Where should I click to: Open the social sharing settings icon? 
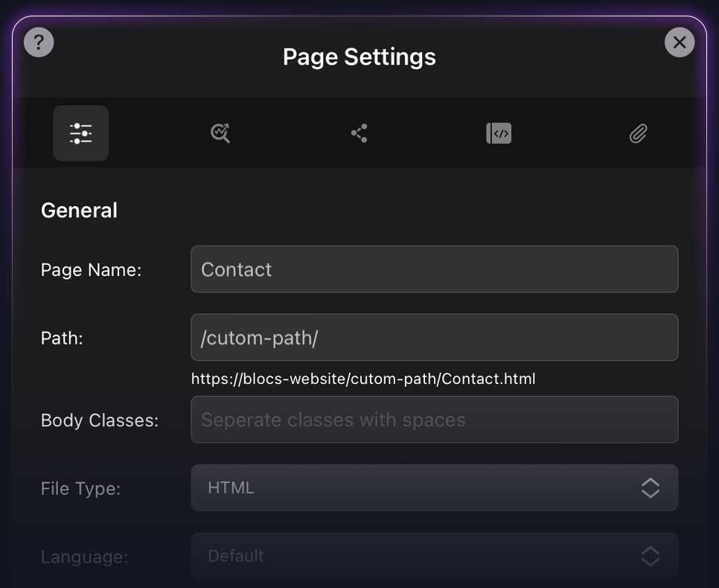[x=359, y=133]
